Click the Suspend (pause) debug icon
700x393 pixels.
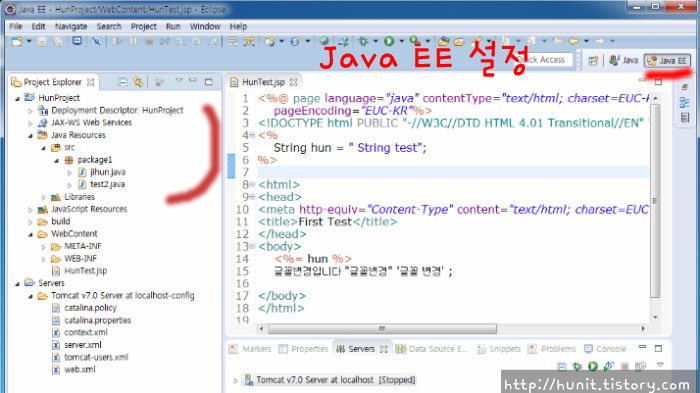point(133,42)
